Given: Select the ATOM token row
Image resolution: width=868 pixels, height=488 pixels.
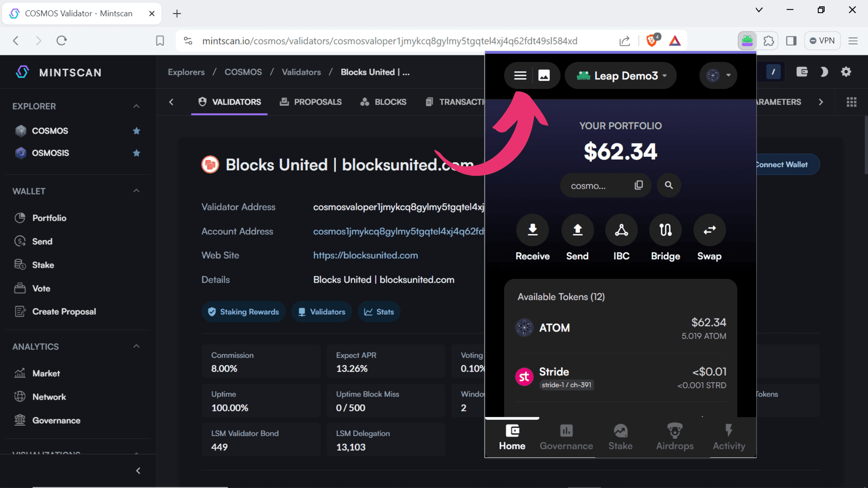Looking at the screenshot, I should pos(621,328).
